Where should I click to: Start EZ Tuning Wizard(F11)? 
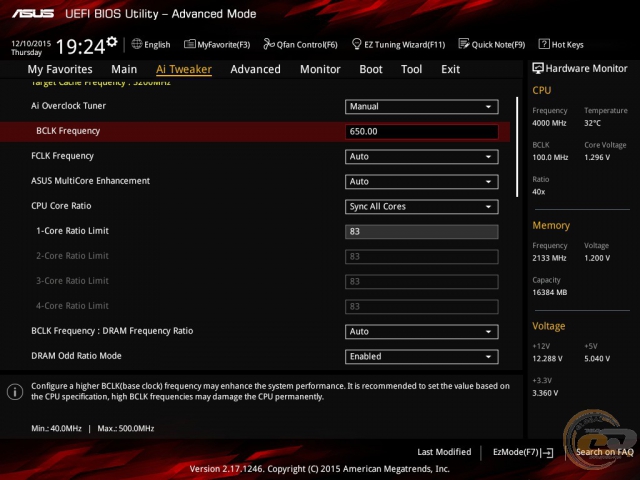coord(404,44)
